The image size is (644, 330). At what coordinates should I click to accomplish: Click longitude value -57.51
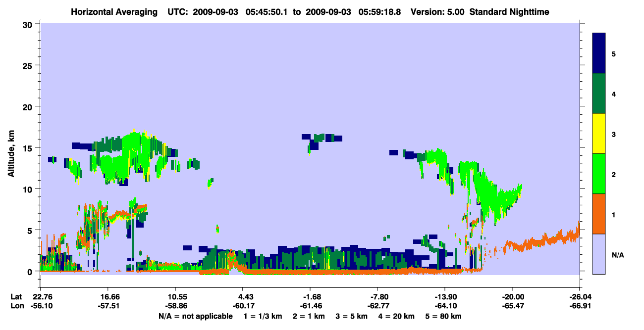[107, 306]
